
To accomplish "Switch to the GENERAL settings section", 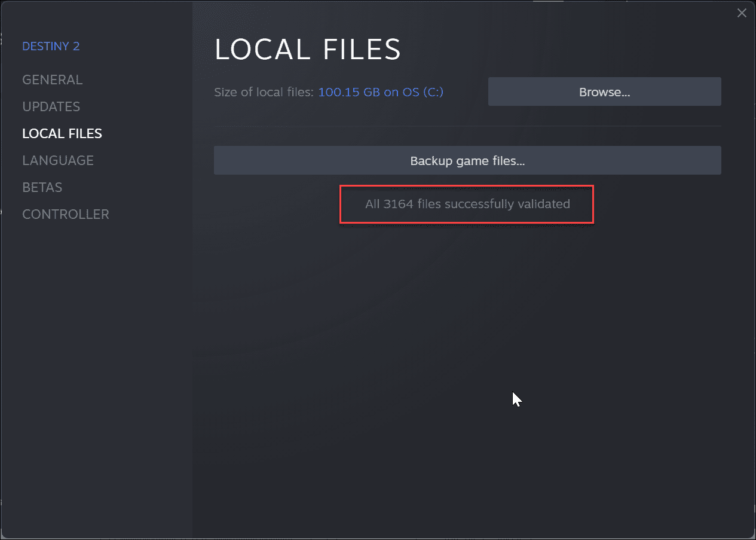I will pos(53,79).
